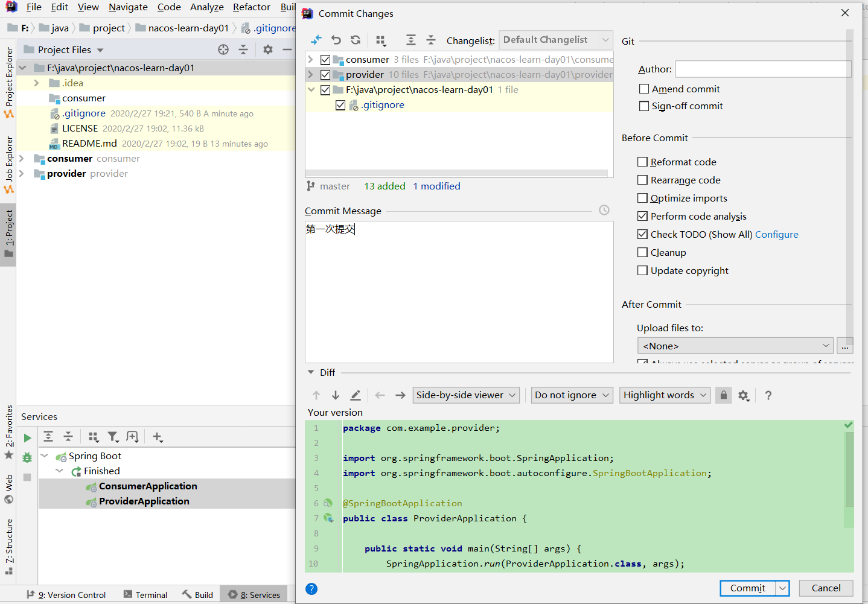
Task: Click Show Diff icon in commit toolbar
Action: tap(316, 40)
